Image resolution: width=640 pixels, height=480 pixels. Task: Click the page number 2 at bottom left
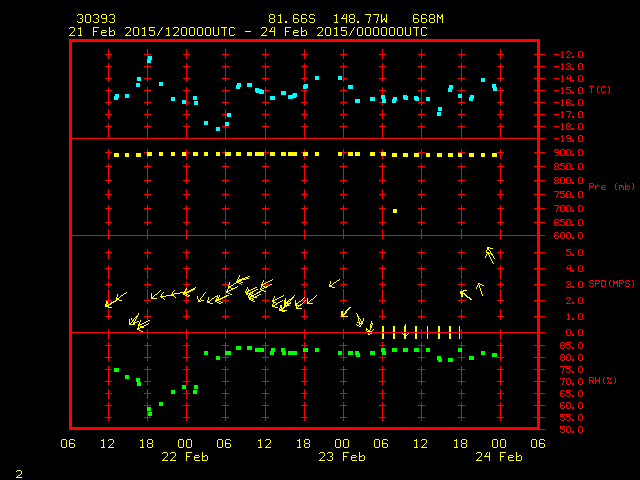[19, 474]
